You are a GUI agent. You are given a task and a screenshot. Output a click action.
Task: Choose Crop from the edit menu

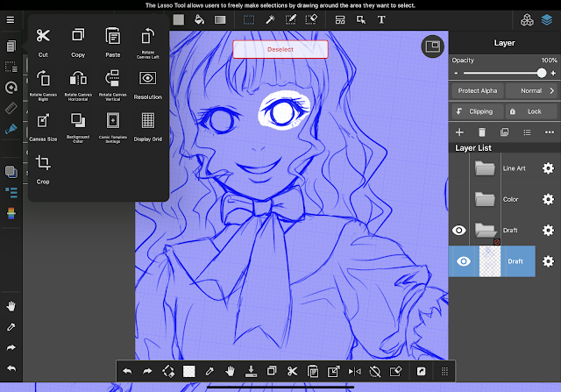click(43, 169)
